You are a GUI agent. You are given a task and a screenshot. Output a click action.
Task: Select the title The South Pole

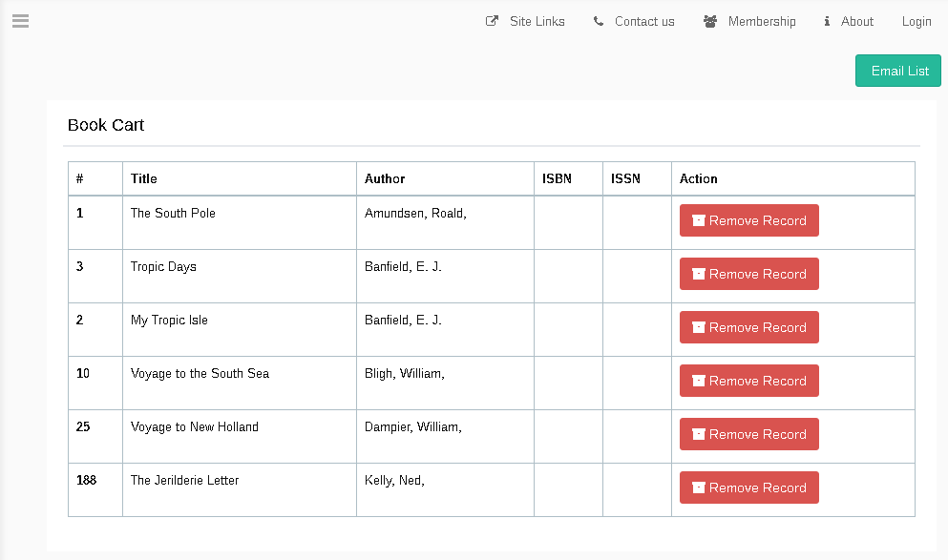(x=173, y=213)
